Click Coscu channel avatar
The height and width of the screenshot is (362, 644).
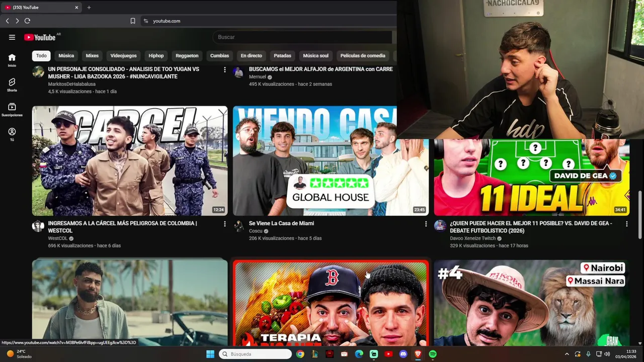(x=239, y=226)
